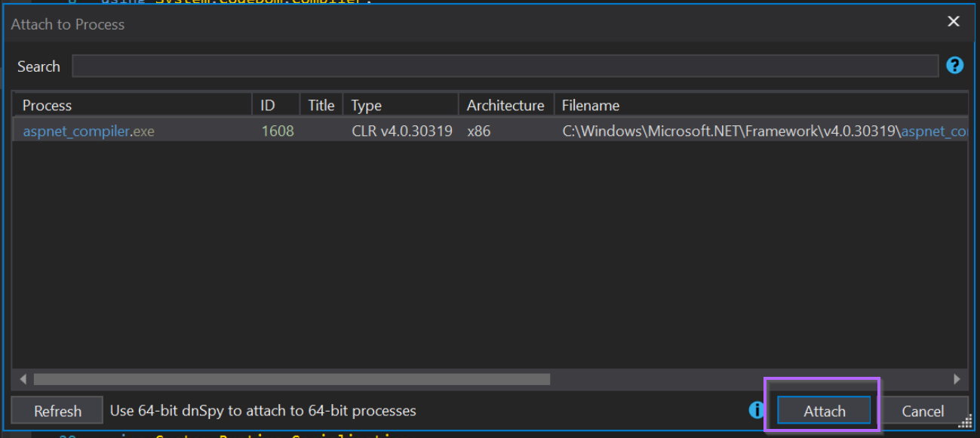Image resolution: width=980 pixels, height=438 pixels.
Task: Click the info icon beside the Attach button
Action: coord(756,410)
